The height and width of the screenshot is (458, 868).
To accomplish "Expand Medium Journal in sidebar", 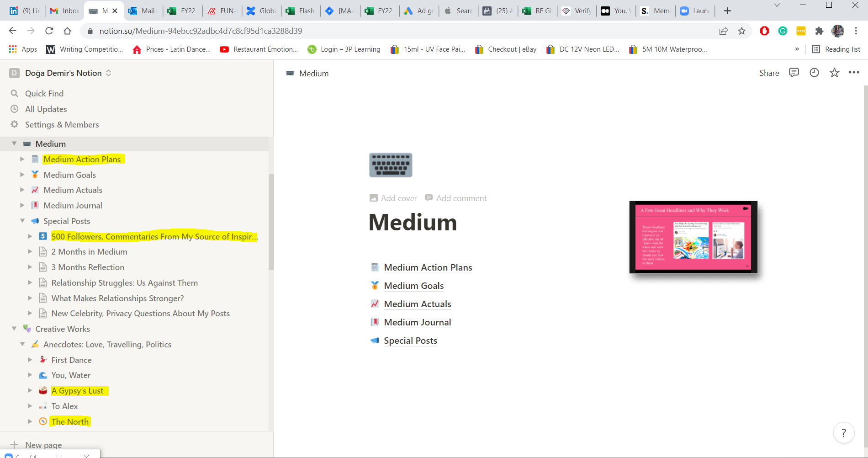I will pyautogui.click(x=22, y=205).
